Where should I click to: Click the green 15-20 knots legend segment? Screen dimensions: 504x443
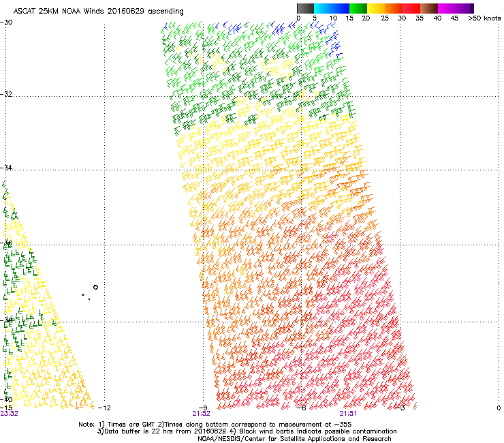(358, 8)
